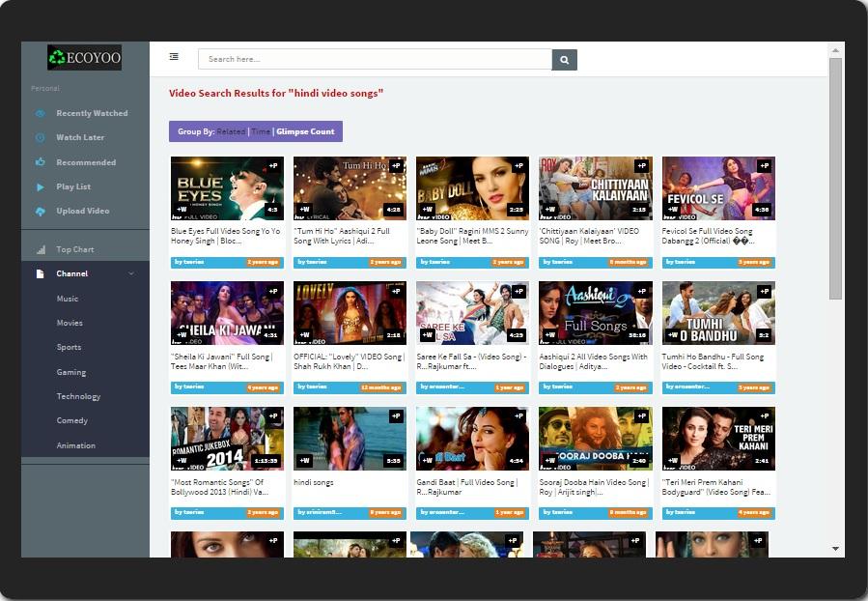Open Top Chart in the sidebar

coord(74,250)
